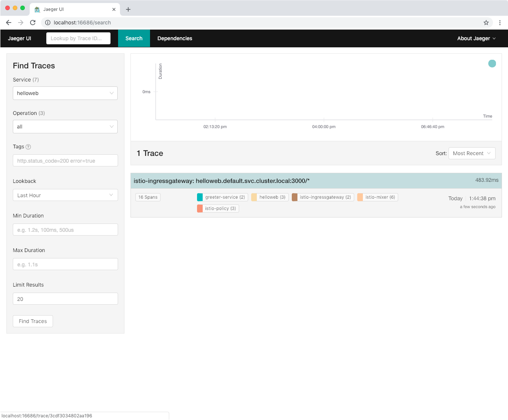Click the Limit Results field
Screen dimensions: 508x420
click(x=65, y=299)
